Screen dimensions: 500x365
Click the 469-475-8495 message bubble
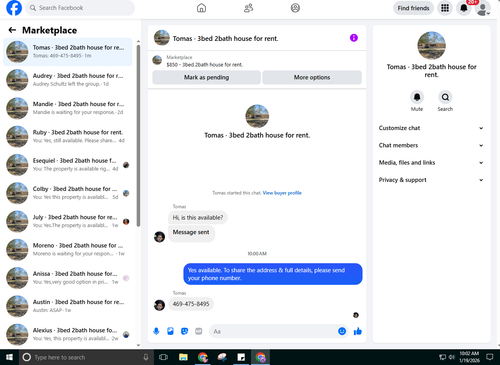[191, 304]
